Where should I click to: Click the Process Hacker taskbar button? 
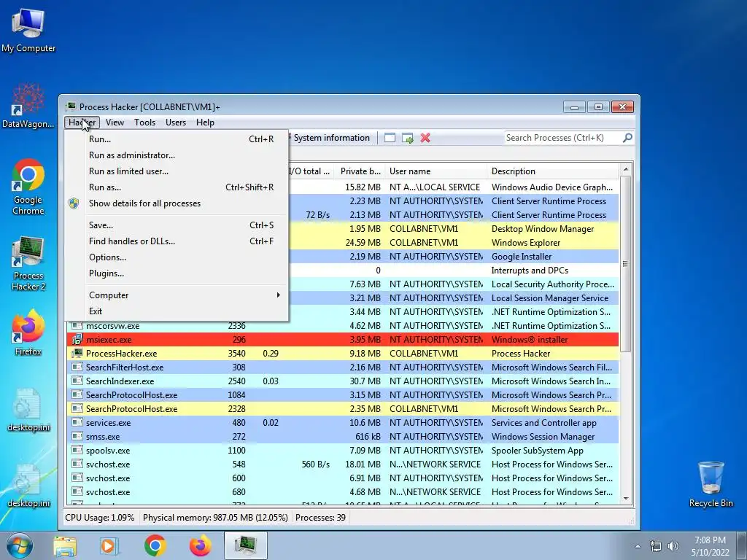(245, 545)
